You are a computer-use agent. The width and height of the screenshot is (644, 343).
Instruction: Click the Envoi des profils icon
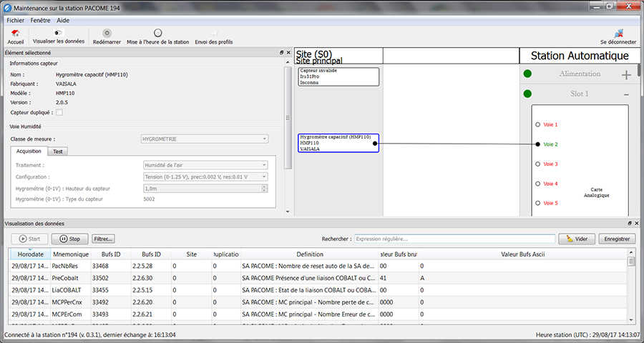214,33
